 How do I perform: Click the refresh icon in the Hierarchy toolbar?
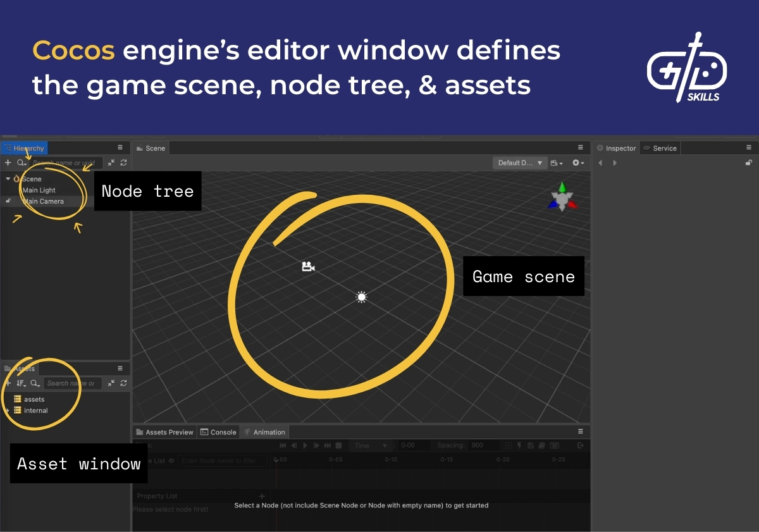(x=123, y=163)
